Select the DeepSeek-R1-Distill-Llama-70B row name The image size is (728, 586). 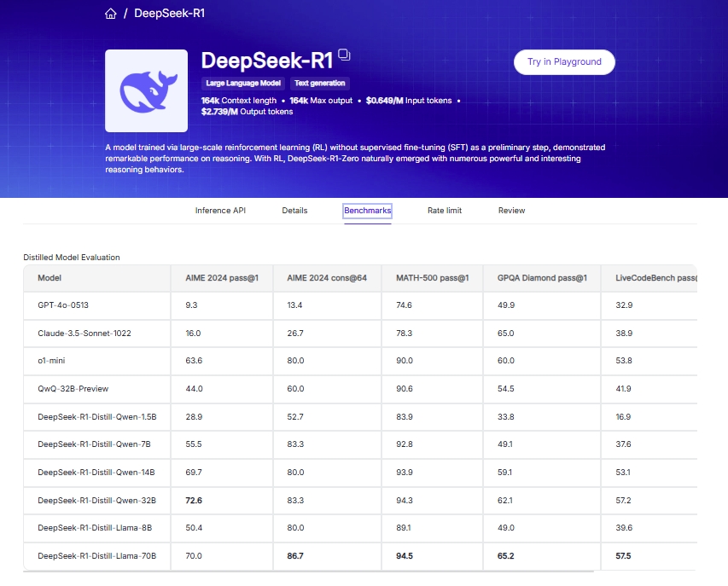pyautogui.click(x=96, y=556)
